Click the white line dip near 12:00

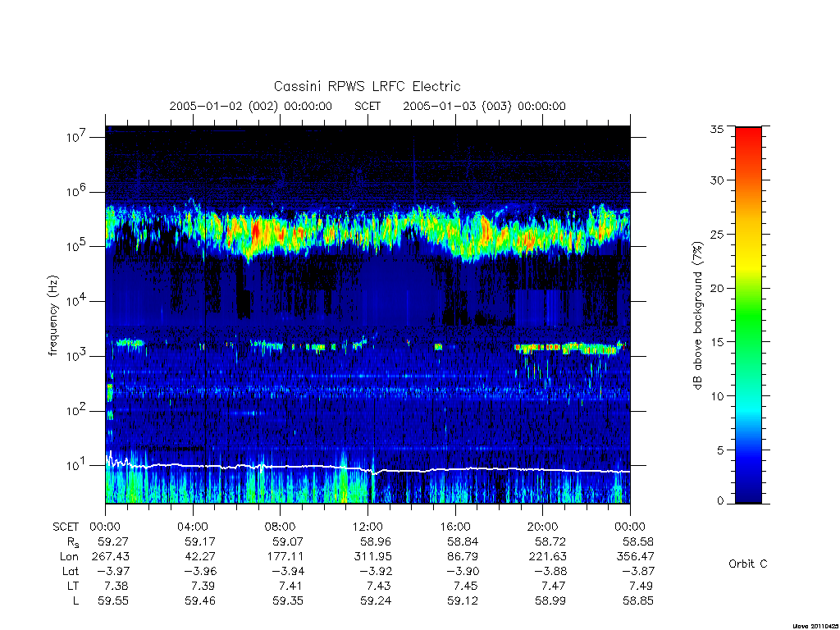click(374, 472)
